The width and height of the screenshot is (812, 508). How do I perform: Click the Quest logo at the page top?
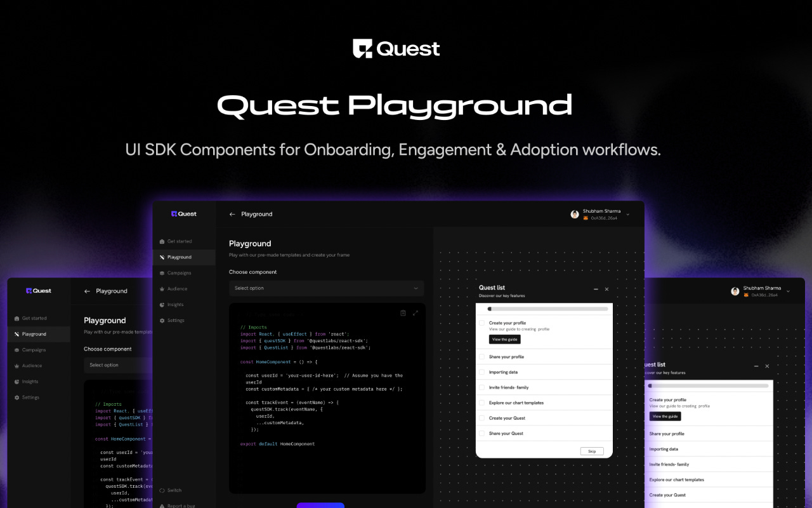tap(396, 48)
